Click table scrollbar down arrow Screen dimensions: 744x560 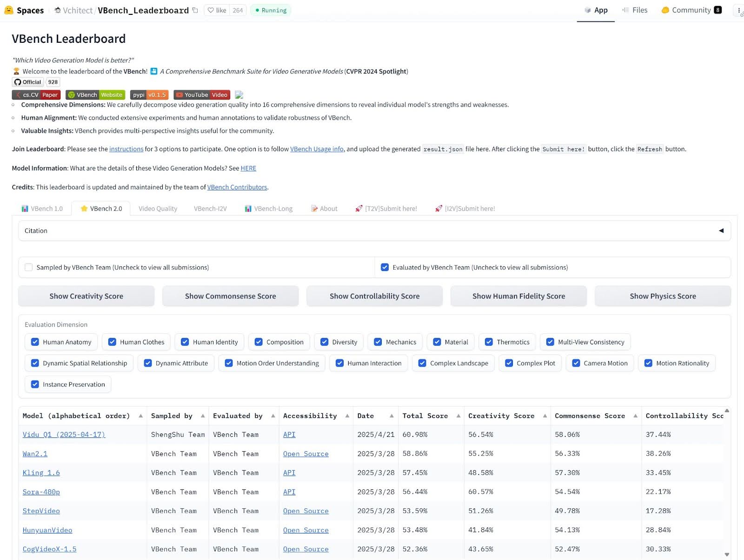[727, 554]
